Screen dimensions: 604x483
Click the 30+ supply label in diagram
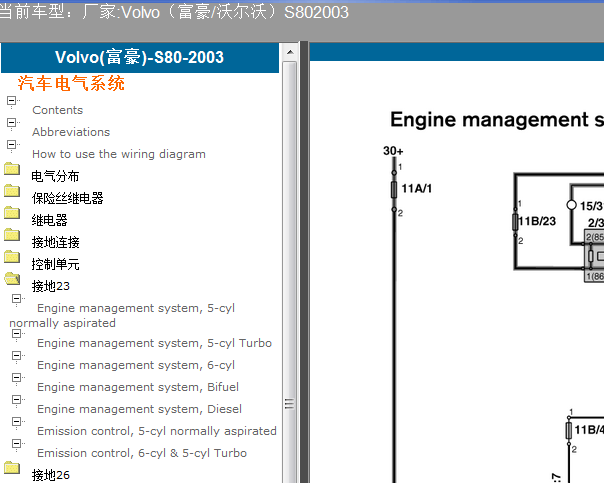(393, 151)
